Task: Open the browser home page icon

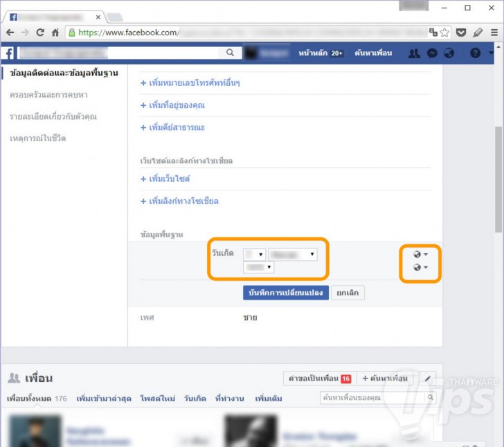Action: tap(55, 33)
